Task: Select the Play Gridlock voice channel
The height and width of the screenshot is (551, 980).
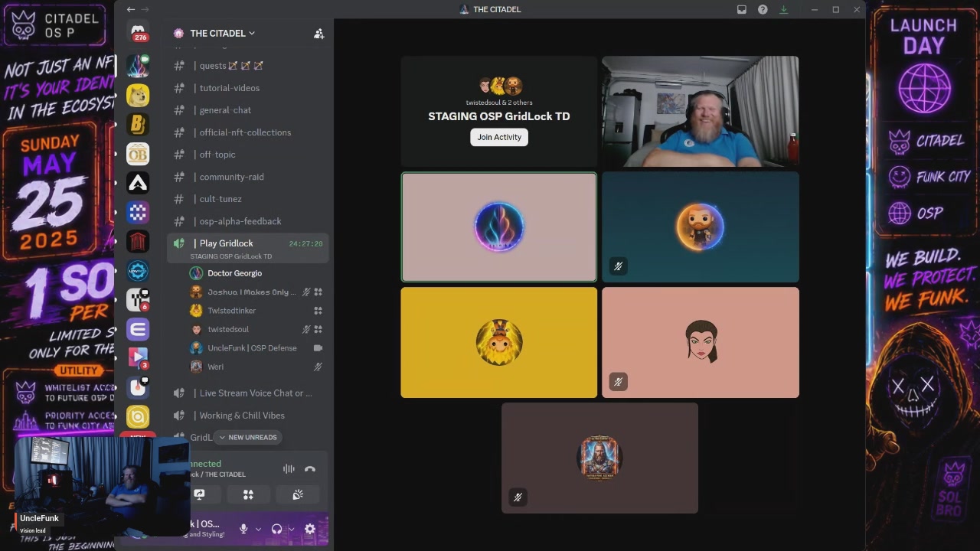Action: pyautogui.click(x=248, y=248)
